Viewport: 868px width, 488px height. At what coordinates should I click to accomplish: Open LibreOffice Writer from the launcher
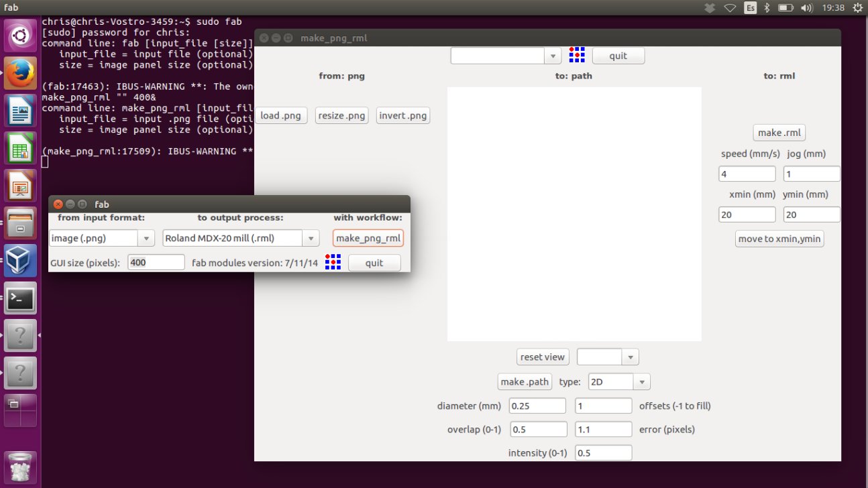tap(21, 111)
